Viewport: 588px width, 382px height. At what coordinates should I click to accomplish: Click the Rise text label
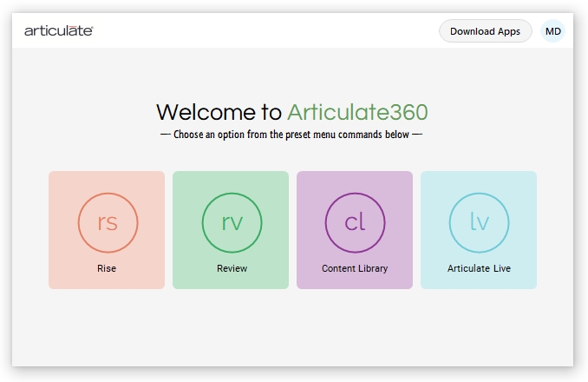[107, 268]
